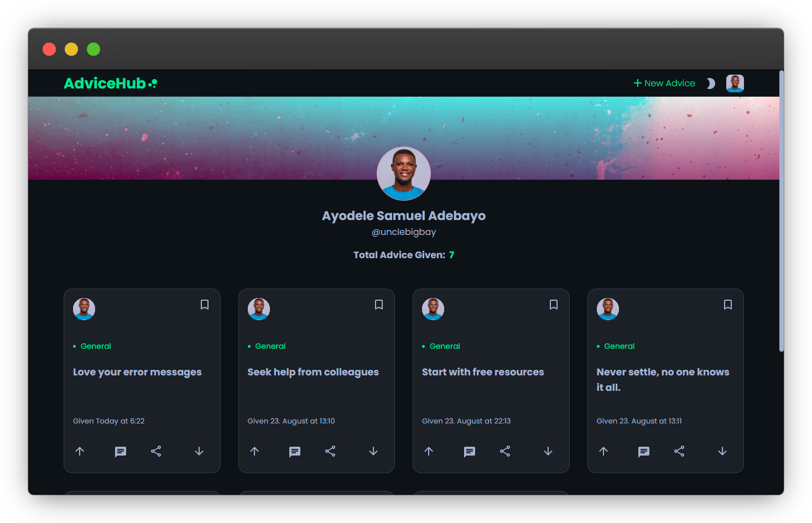Open the 'Love your error messages' title
The image size is (812, 523).
137,372
